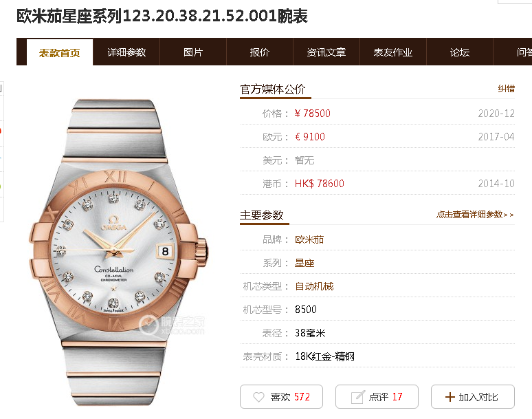
Task: Click the plus icon on 加入对比
Action: pos(450,397)
